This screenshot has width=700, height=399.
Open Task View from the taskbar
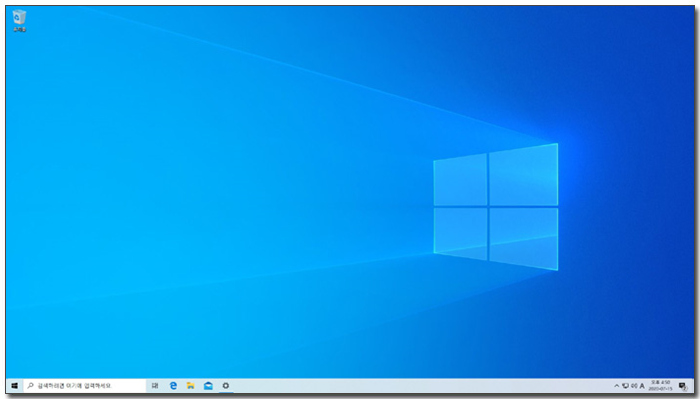pos(155,386)
